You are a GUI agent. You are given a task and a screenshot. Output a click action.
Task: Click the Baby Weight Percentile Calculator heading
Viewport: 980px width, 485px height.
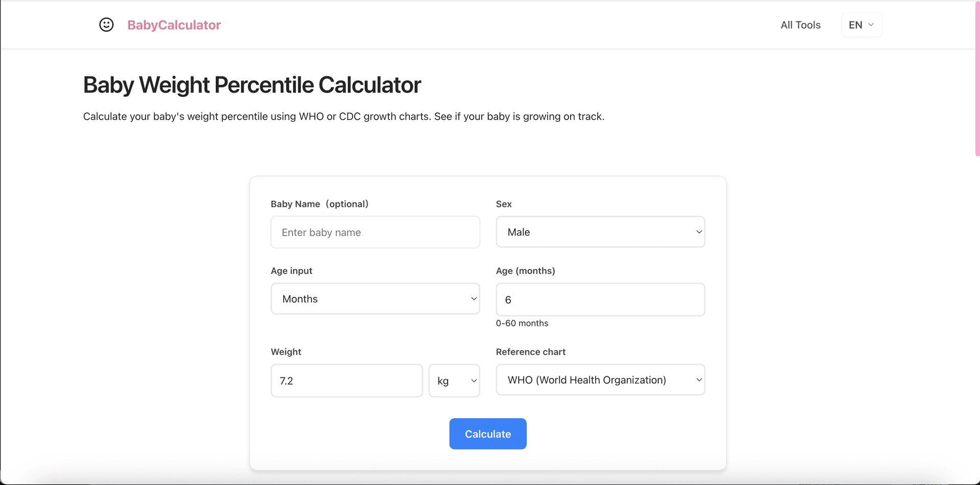click(252, 85)
